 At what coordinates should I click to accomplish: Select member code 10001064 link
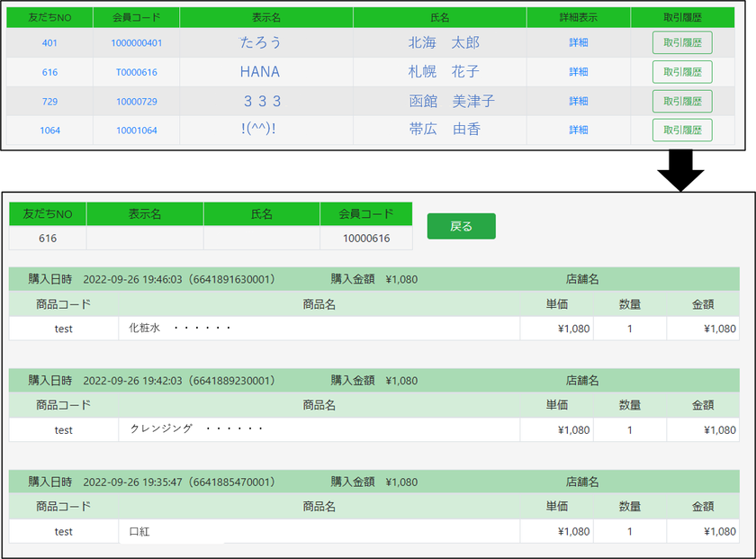tap(136, 131)
